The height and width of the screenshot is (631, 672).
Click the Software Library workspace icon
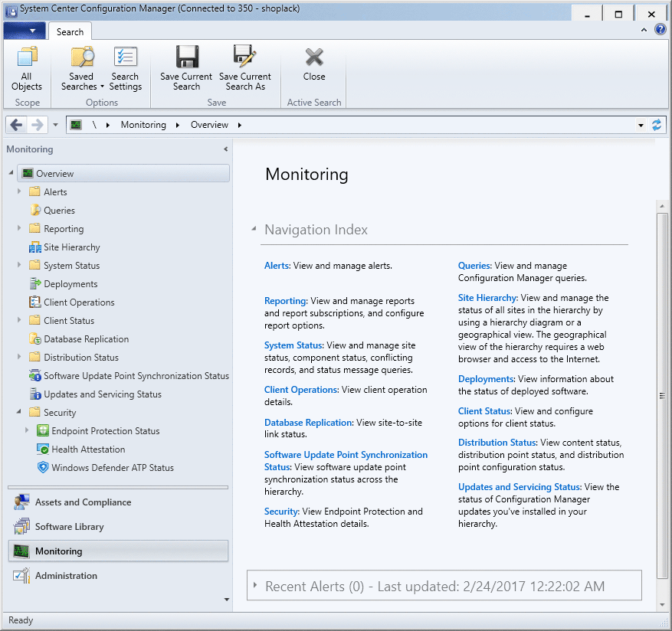(x=21, y=527)
